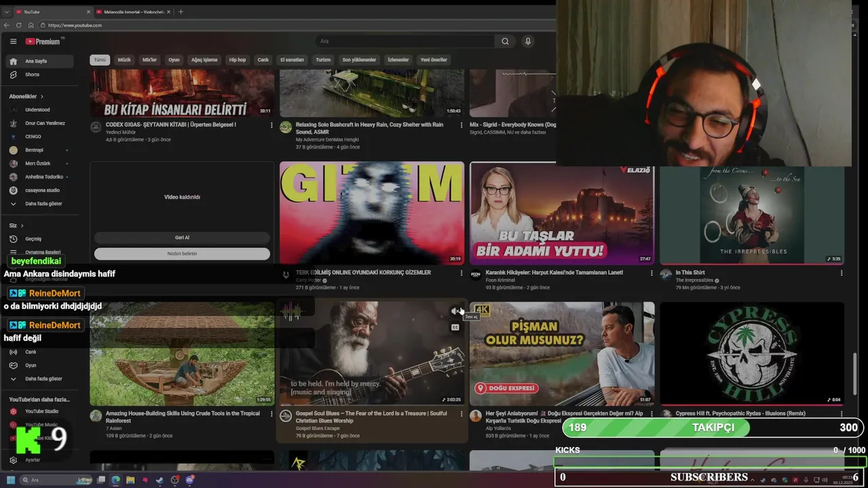Select the Yeni öneriler filter chip
Viewport: 868px width, 488px height.
tap(434, 60)
